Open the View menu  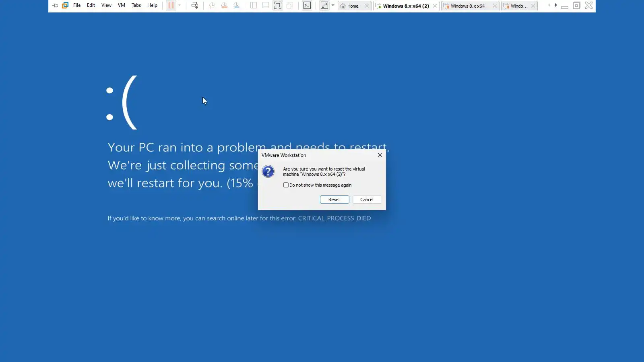106,5
